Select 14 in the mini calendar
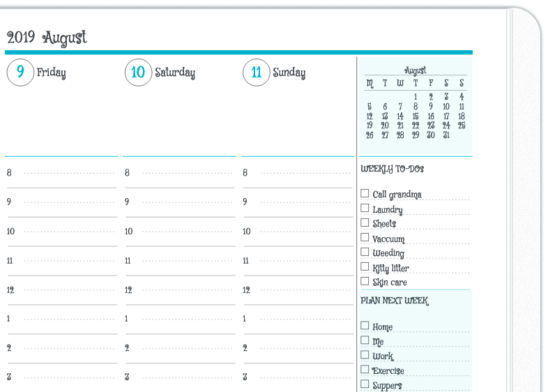548x392 pixels. coord(400,116)
